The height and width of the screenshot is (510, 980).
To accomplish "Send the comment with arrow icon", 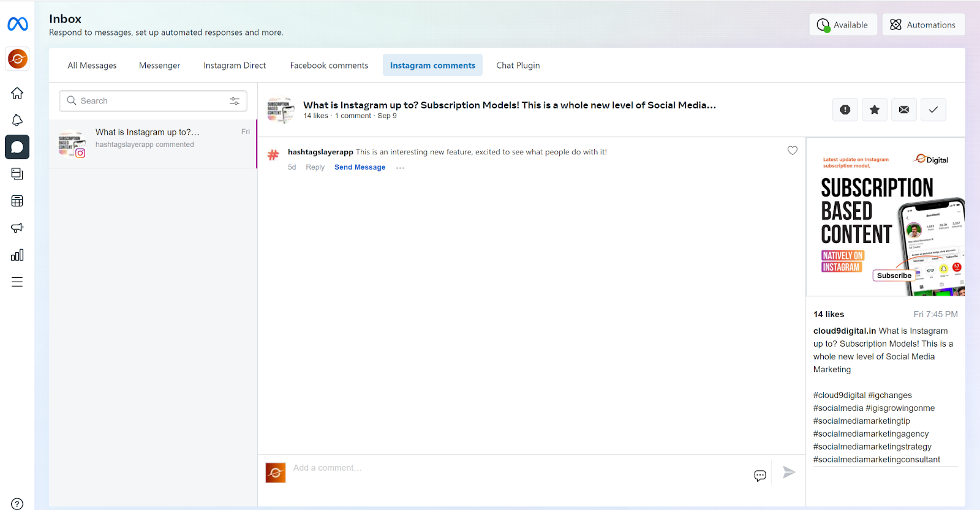I will pos(789,472).
